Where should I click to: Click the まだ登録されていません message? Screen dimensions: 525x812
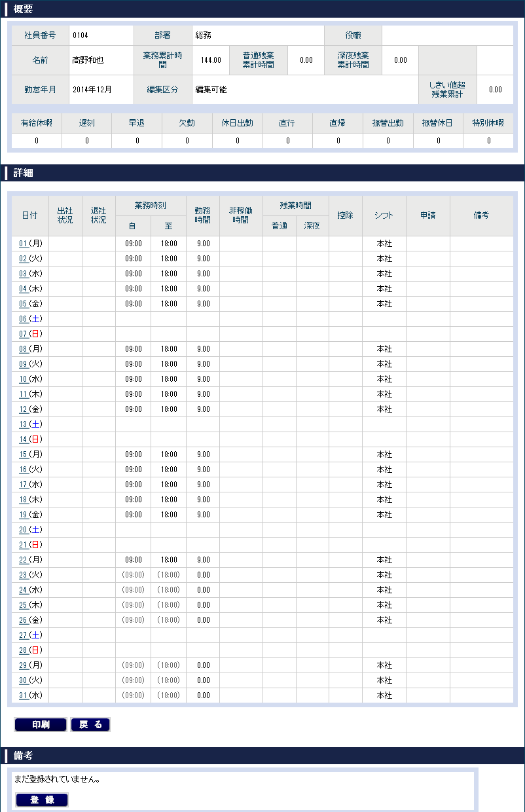pos(57,780)
